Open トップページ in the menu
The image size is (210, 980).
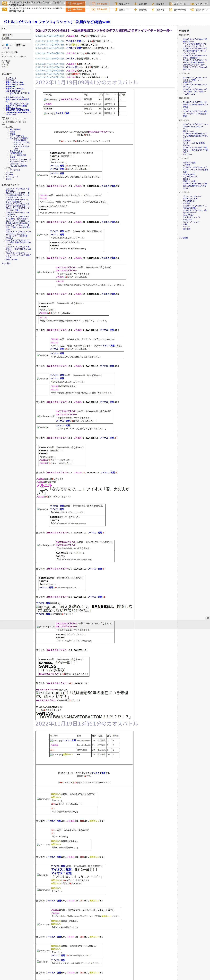point(11,78)
